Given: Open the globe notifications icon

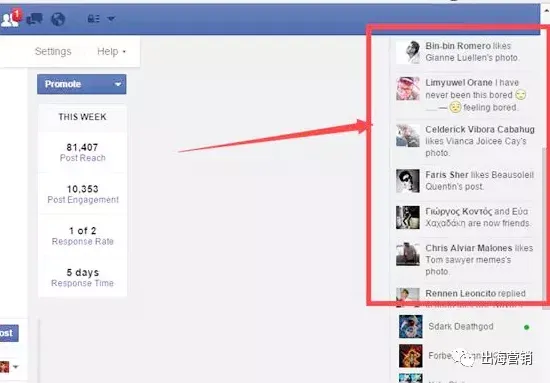Looking at the screenshot, I should (x=58, y=19).
